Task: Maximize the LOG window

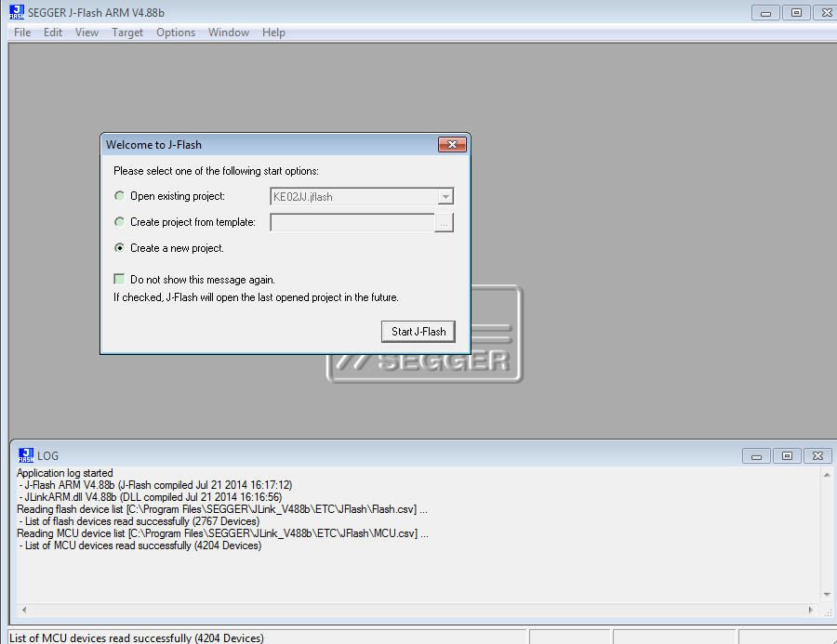Action: [x=787, y=456]
